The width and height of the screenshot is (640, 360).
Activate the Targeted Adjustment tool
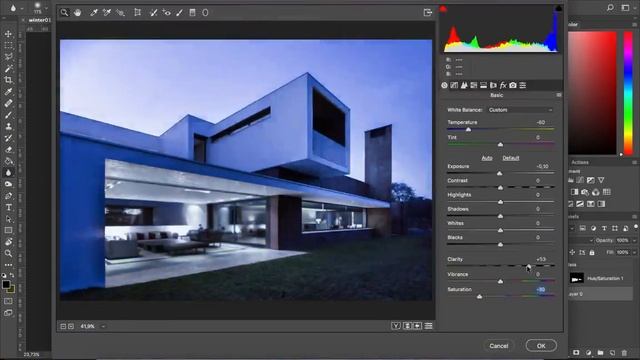click(x=120, y=13)
